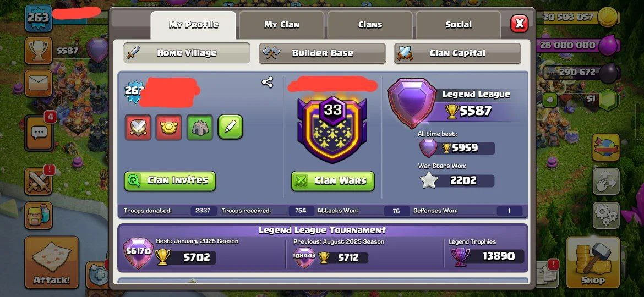Tap the share profile icon
The image size is (644, 297).
click(x=268, y=82)
